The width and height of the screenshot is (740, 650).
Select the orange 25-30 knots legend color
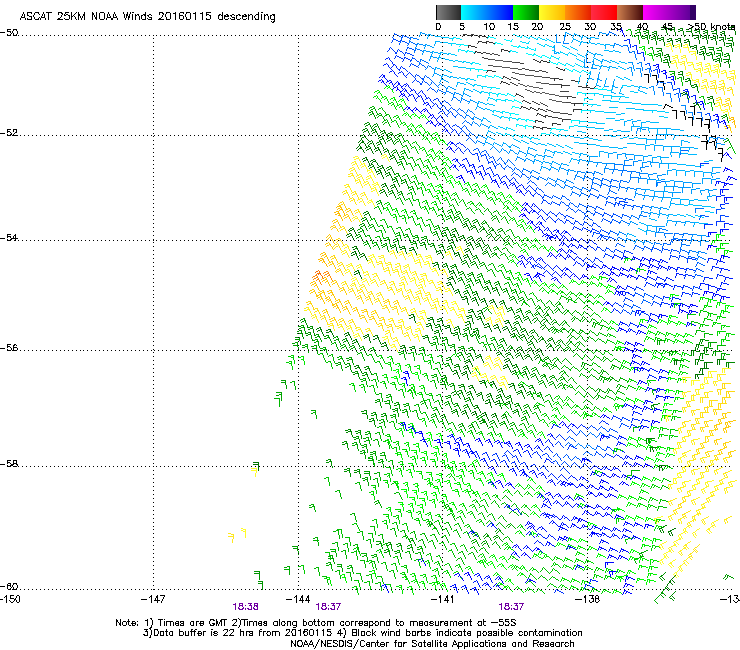pos(578,12)
